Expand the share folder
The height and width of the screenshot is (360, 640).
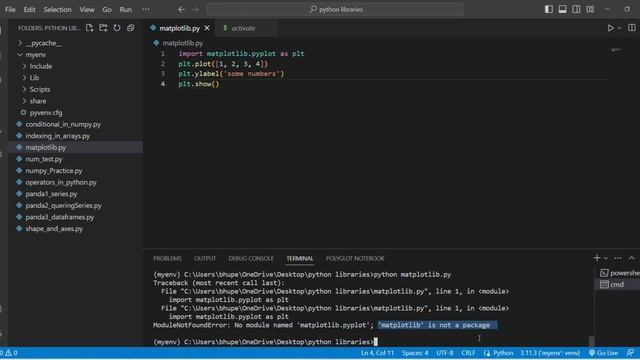(x=38, y=101)
